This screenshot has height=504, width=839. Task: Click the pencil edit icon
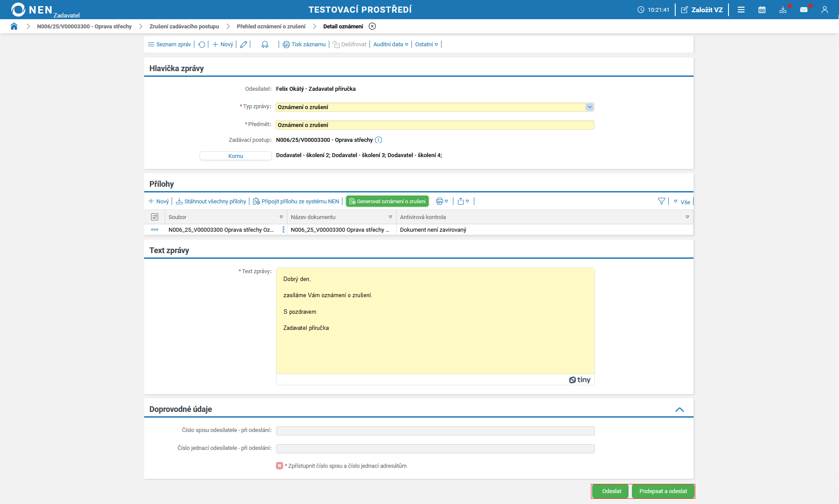point(244,45)
